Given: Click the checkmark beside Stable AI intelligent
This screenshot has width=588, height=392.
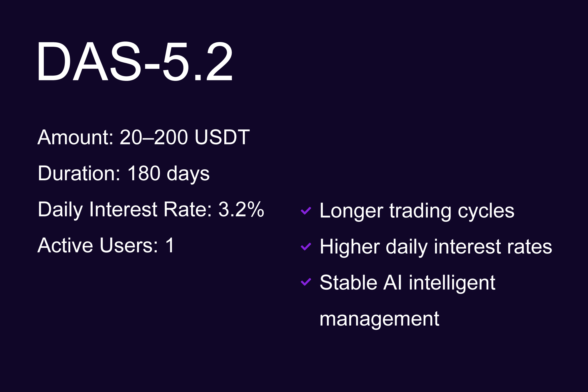Looking at the screenshot, I should point(306,282).
